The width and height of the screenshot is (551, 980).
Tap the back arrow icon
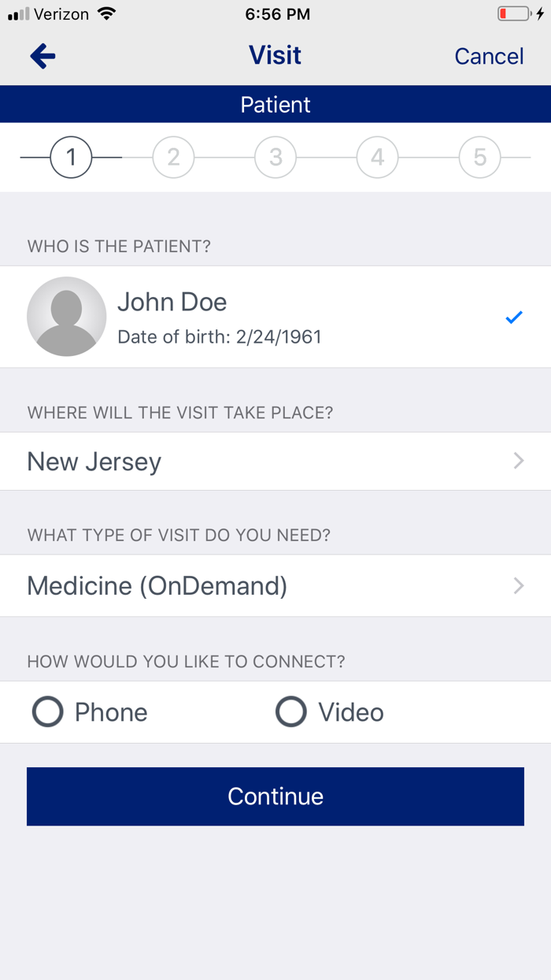(x=43, y=56)
